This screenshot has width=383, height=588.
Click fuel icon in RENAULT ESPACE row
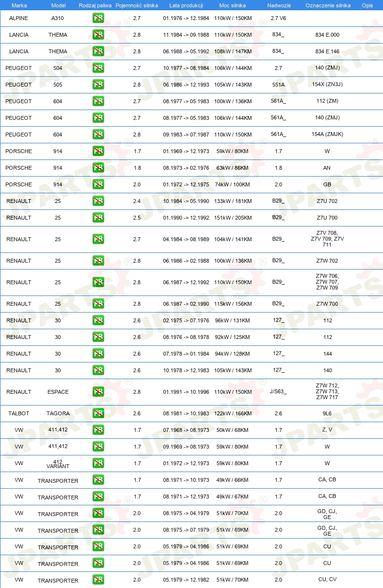tap(98, 392)
